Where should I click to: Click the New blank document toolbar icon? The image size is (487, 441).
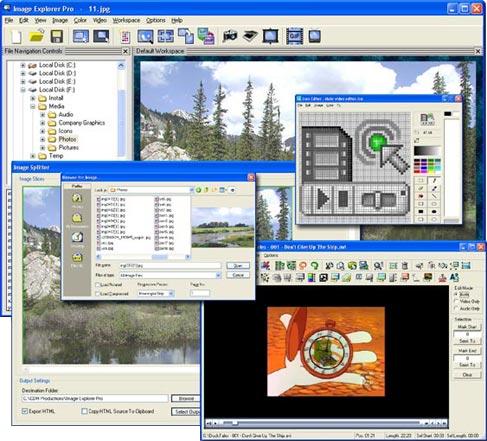click(x=16, y=36)
